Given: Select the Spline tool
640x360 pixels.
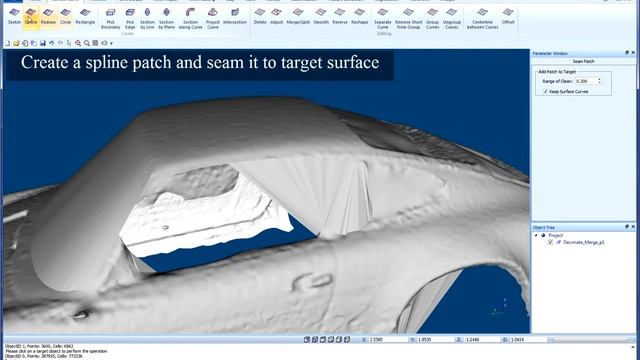Looking at the screenshot, I should click(x=31, y=17).
